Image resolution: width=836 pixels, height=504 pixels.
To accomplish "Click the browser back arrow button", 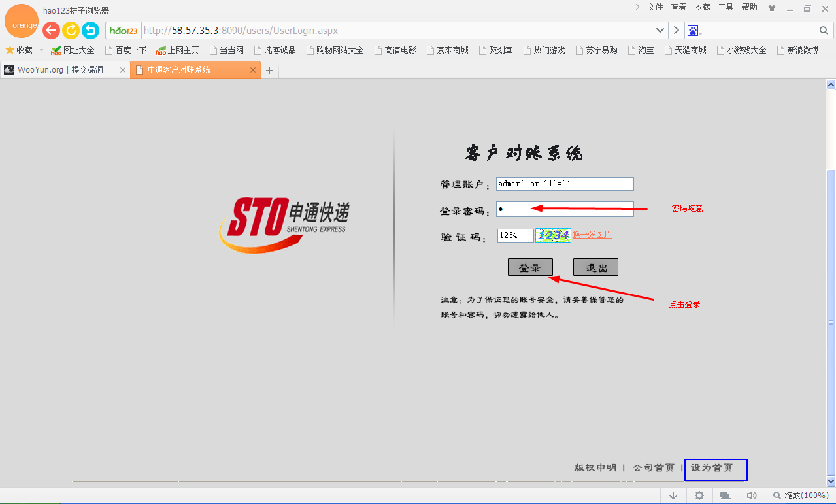I will (x=51, y=30).
